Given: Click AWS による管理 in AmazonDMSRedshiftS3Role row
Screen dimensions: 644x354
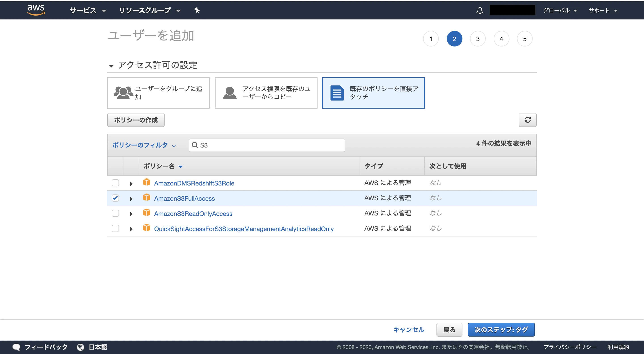Looking at the screenshot, I should click(388, 183).
